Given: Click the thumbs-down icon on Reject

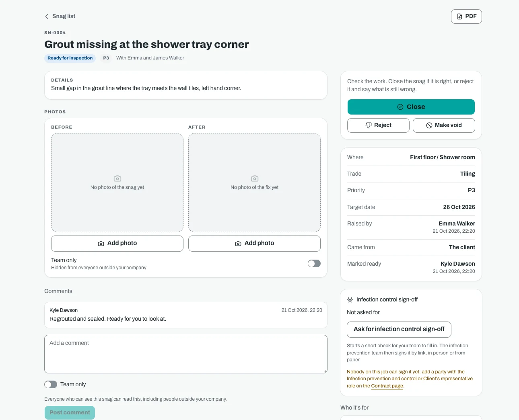Looking at the screenshot, I should [369, 125].
